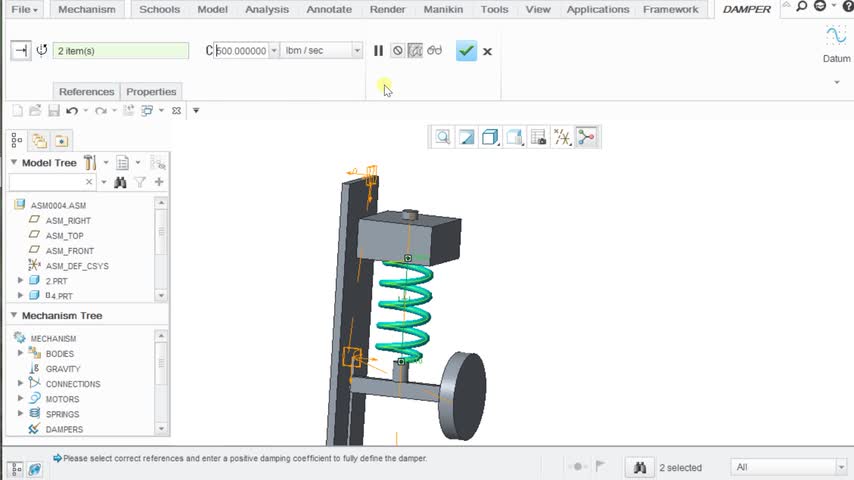Click the Redo arrow icon

coord(101,111)
